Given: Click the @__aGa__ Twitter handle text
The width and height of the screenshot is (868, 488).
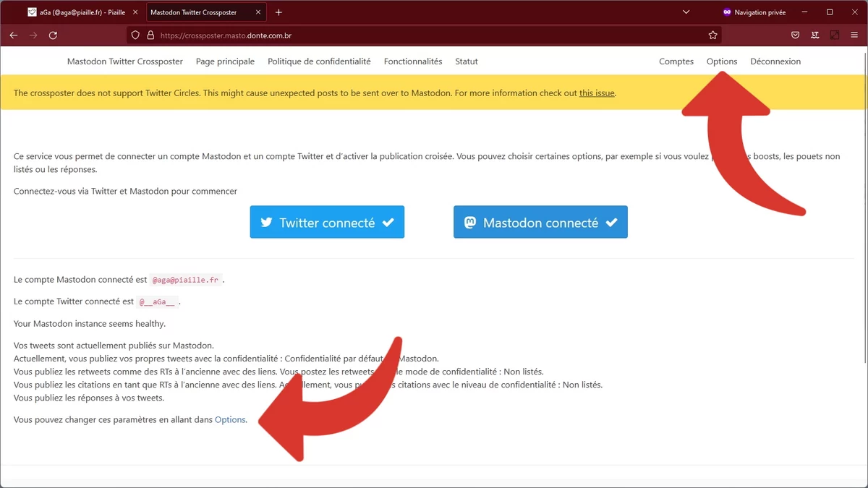Looking at the screenshot, I should 157,301.
